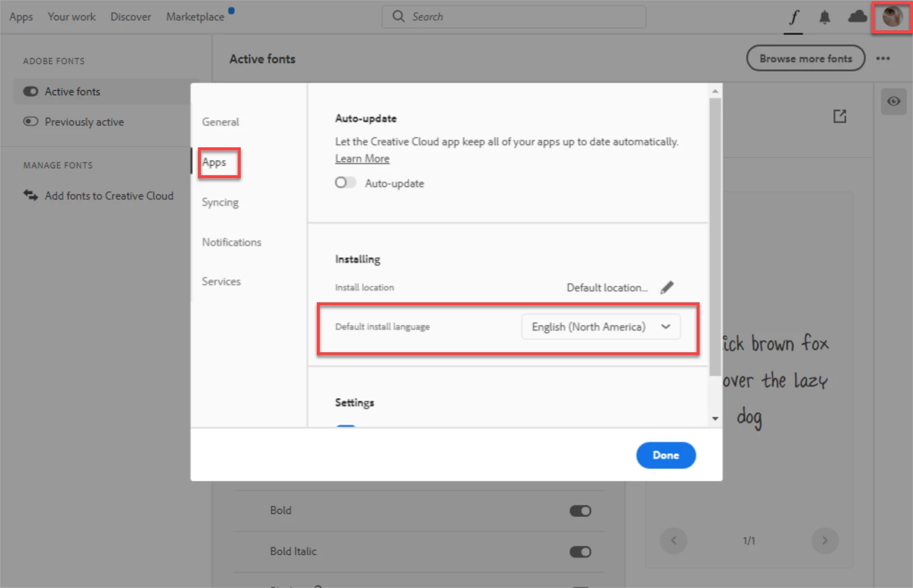Click the 1/1 page indicator
Screen dimensions: 913x588
pos(749,540)
